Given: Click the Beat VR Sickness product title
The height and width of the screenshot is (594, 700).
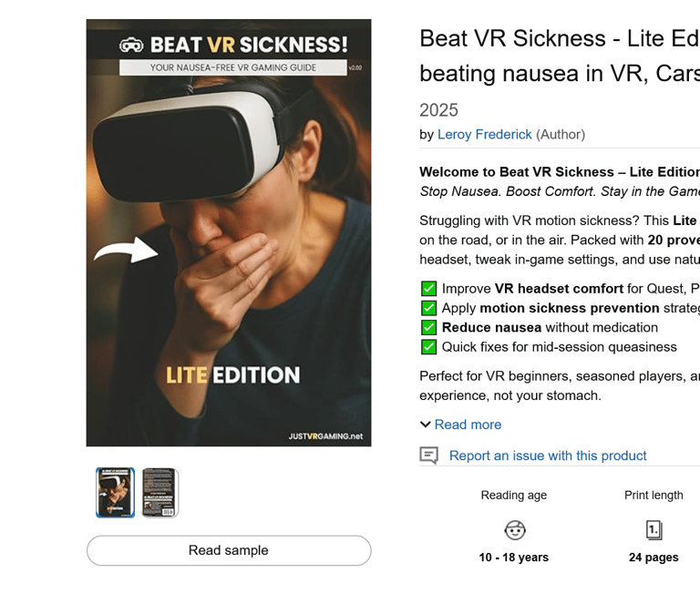Looking at the screenshot, I should click(560, 56).
